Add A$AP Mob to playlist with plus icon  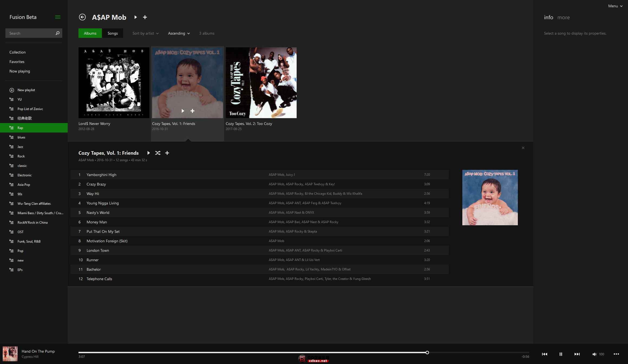(145, 17)
